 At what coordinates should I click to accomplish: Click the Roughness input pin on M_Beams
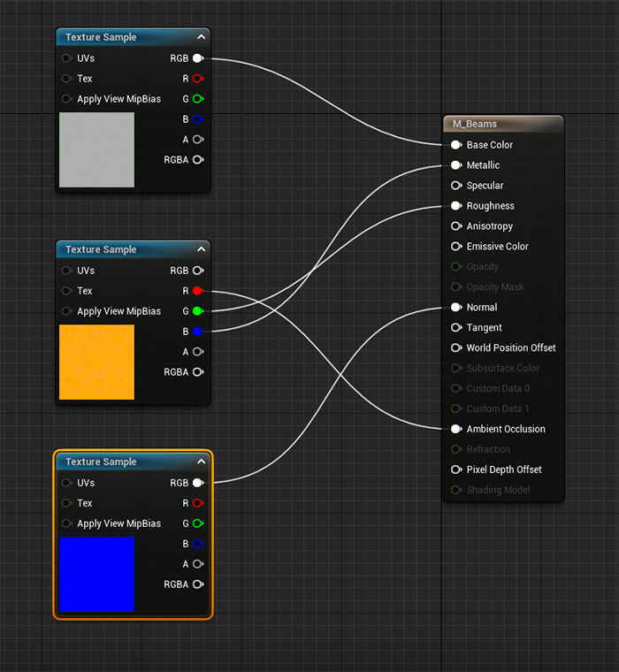point(456,206)
